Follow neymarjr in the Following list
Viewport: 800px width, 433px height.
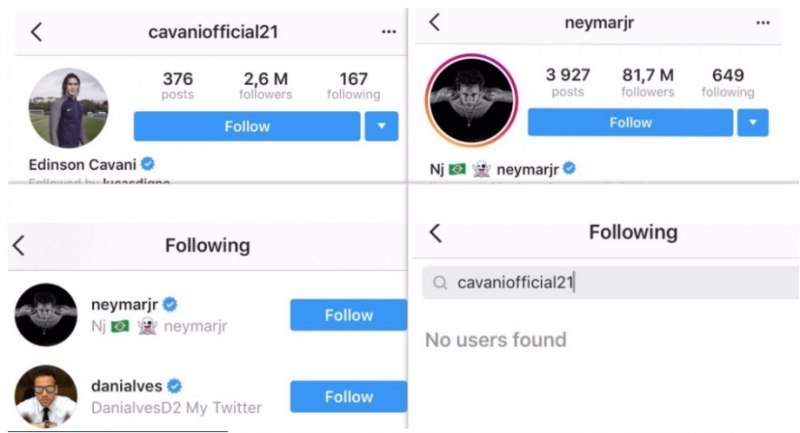[348, 315]
